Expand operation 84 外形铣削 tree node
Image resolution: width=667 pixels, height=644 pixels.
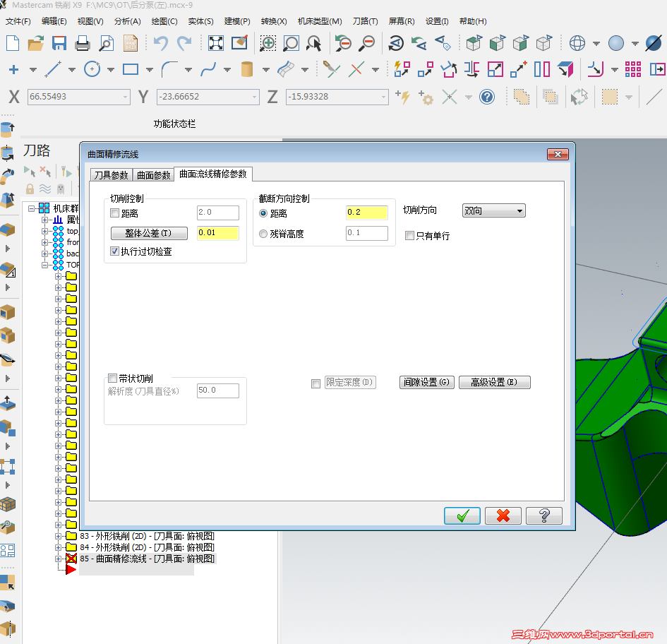point(59,547)
